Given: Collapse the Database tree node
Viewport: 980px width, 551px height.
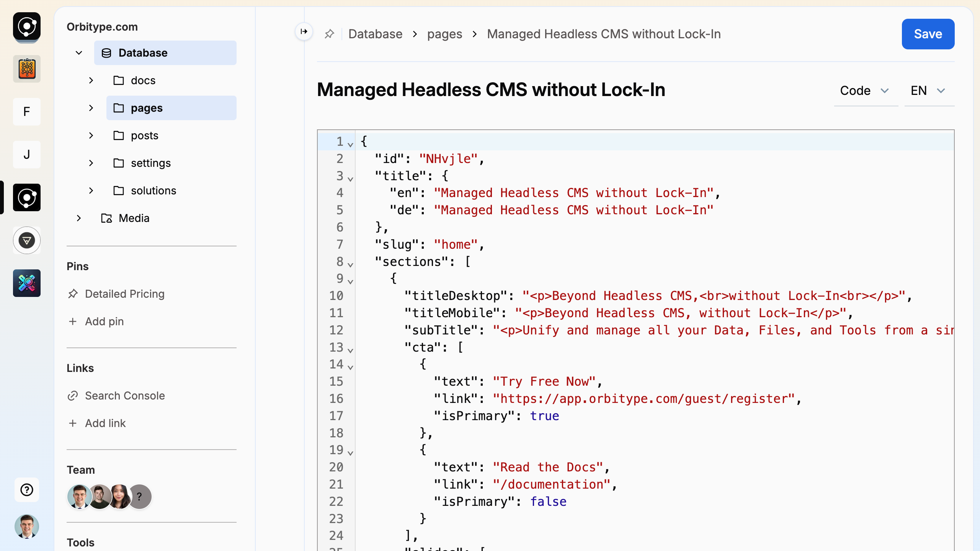Looking at the screenshot, I should pos(79,53).
